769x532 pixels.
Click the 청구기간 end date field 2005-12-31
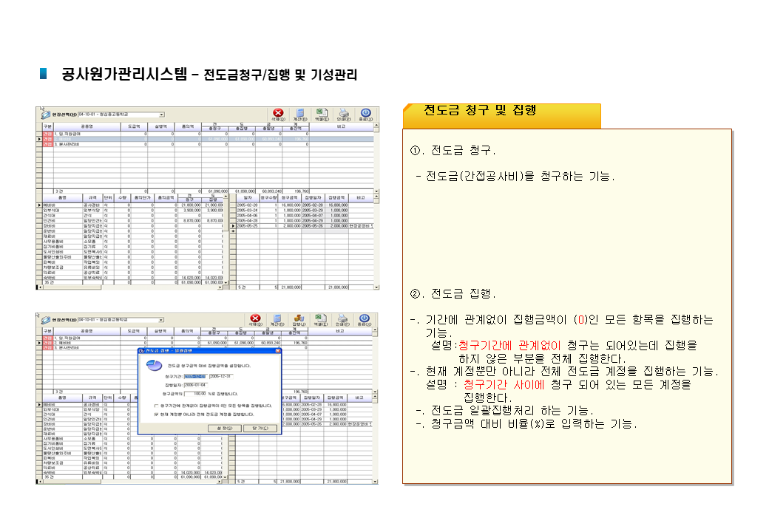pyautogui.click(x=220, y=376)
